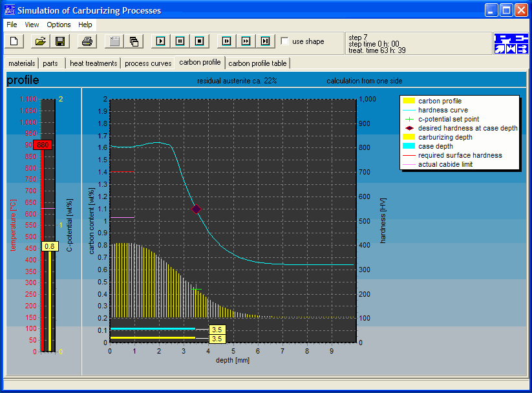This screenshot has width=532, height=393.
Task: Switch to the materials tab
Action: pos(22,63)
